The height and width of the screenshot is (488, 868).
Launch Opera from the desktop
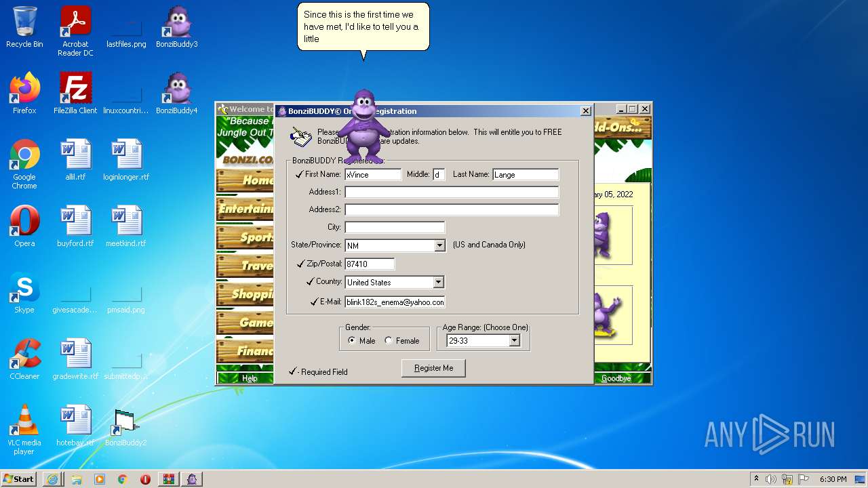pyautogui.click(x=24, y=226)
